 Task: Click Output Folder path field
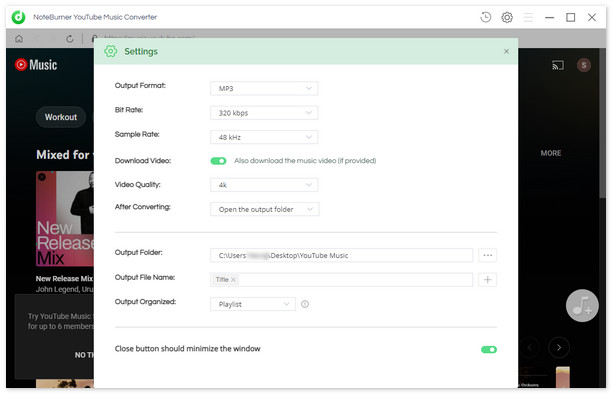pos(342,255)
